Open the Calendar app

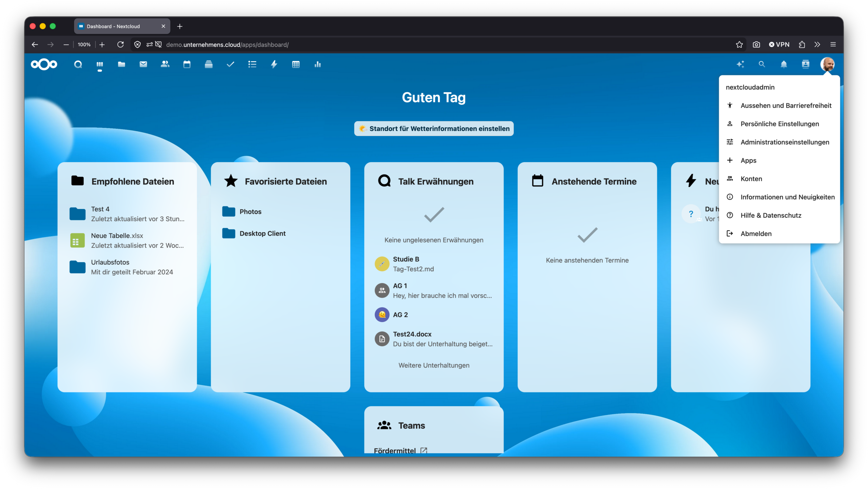(187, 64)
